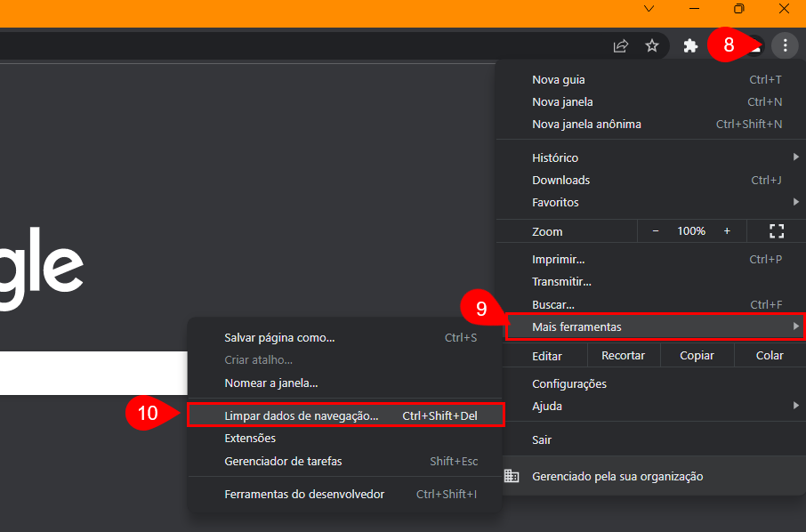Click the three-dot Chrome menu button
This screenshot has width=806, height=532.
click(784, 45)
